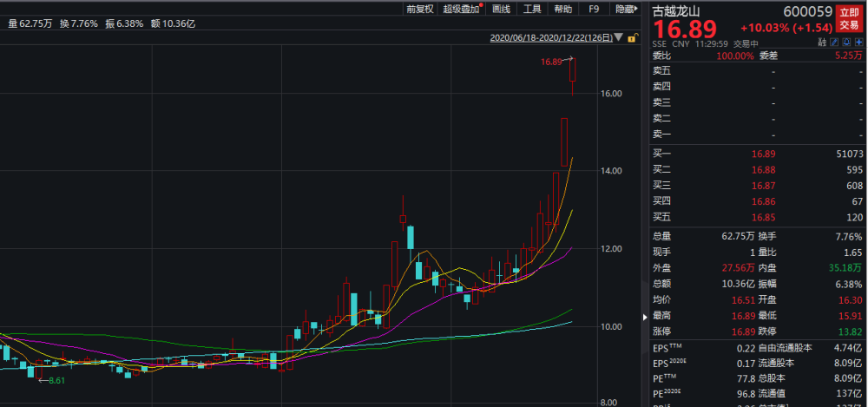This screenshot has height=407, width=868.
Task: Click the 融 margin trading icon
Action: pyautogui.click(x=822, y=43)
